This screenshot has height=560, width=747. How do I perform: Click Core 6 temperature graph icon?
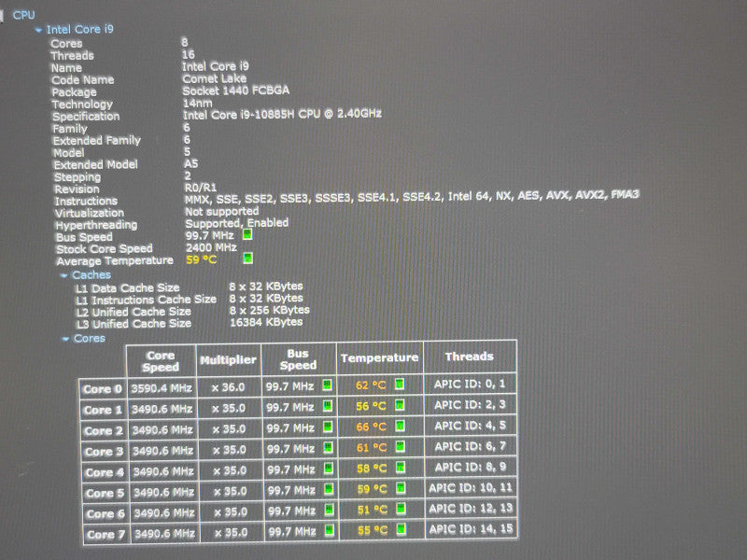(x=402, y=509)
